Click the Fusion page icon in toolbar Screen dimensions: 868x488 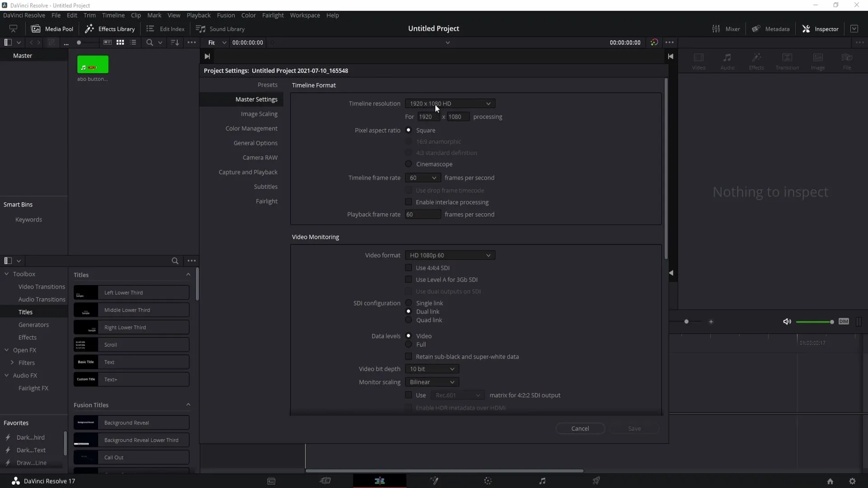pyautogui.click(x=434, y=481)
